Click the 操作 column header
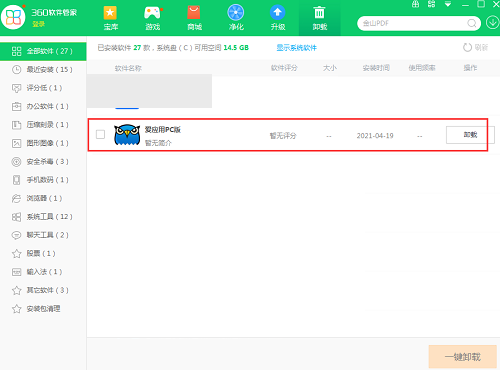 [470, 68]
